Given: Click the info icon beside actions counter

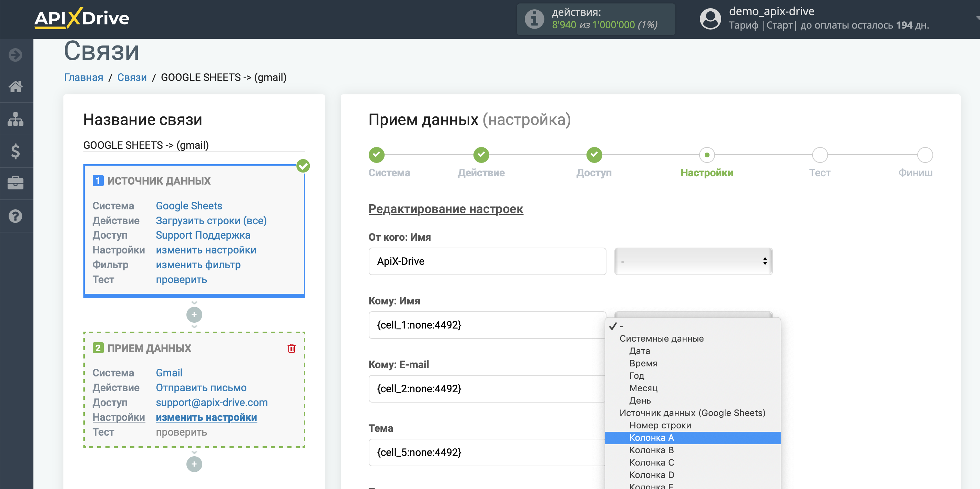Looking at the screenshot, I should tap(534, 19).
